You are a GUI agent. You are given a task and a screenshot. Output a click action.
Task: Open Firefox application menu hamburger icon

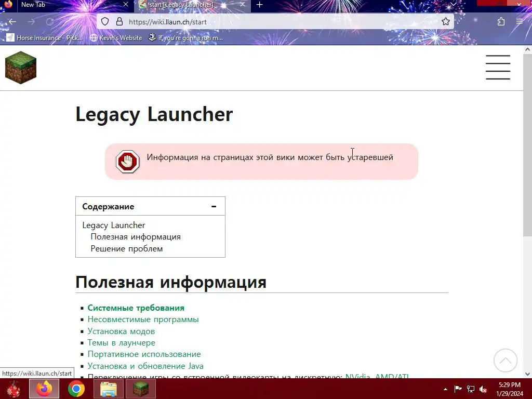pos(520,22)
